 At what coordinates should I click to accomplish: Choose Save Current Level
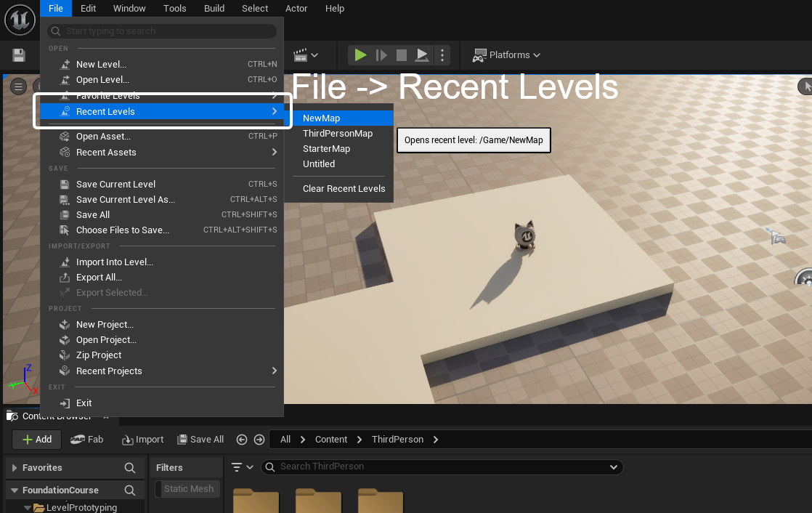point(161,184)
